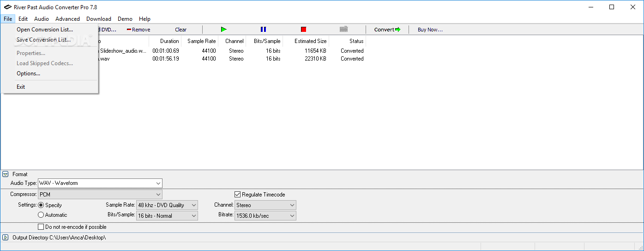Open the Download menu
644x251 pixels.
click(x=99, y=19)
